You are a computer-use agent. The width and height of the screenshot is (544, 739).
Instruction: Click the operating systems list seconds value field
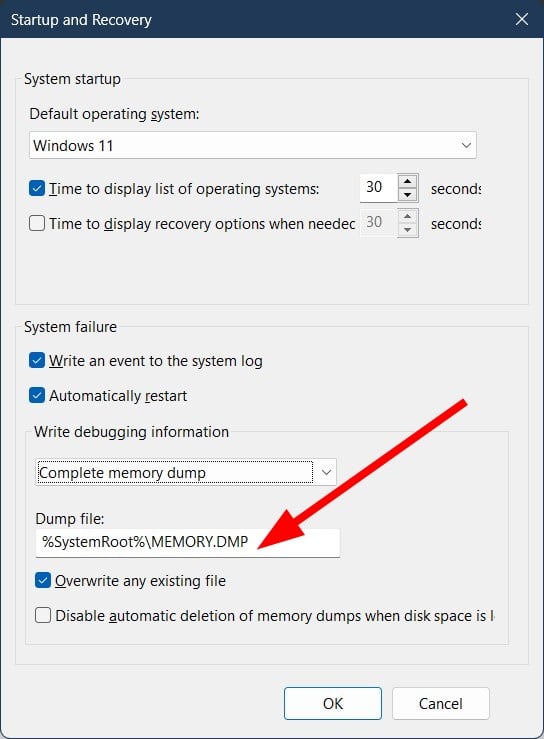pos(379,188)
